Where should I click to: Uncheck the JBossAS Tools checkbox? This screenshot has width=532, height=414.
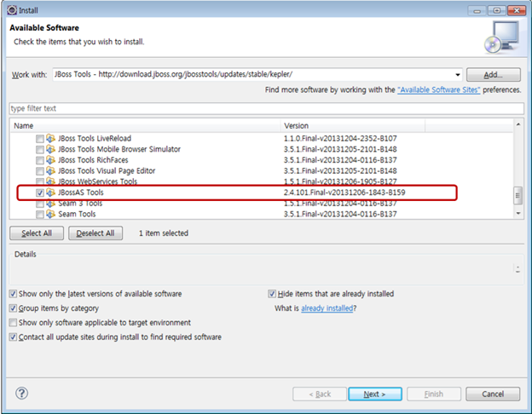coord(40,193)
